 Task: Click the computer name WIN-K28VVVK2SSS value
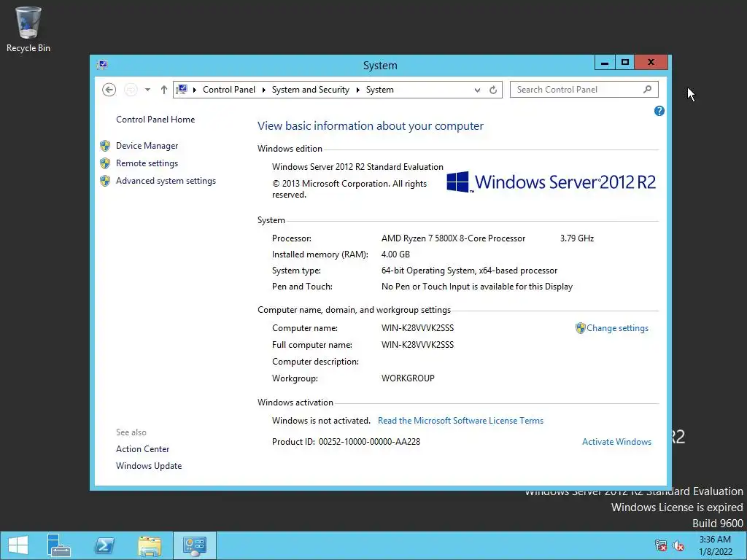point(417,328)
